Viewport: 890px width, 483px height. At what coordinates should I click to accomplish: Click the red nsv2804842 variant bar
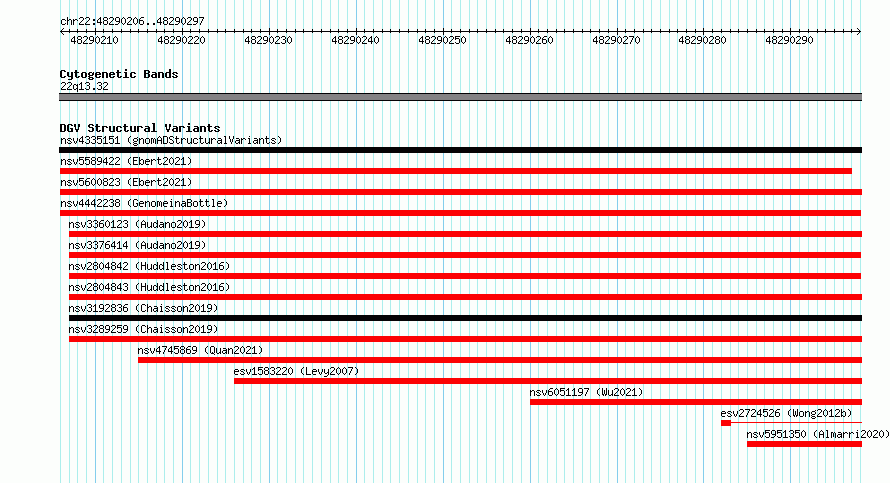[465, 276]
